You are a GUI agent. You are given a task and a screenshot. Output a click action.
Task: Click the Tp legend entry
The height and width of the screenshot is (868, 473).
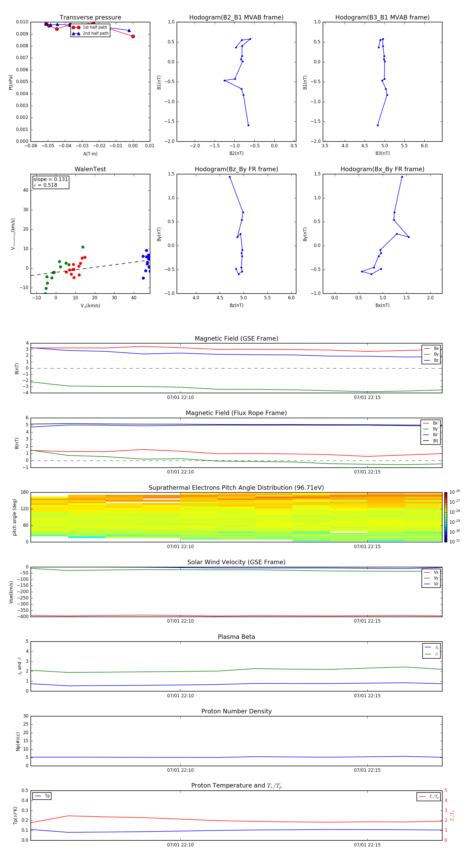click(x=42, y=796)
